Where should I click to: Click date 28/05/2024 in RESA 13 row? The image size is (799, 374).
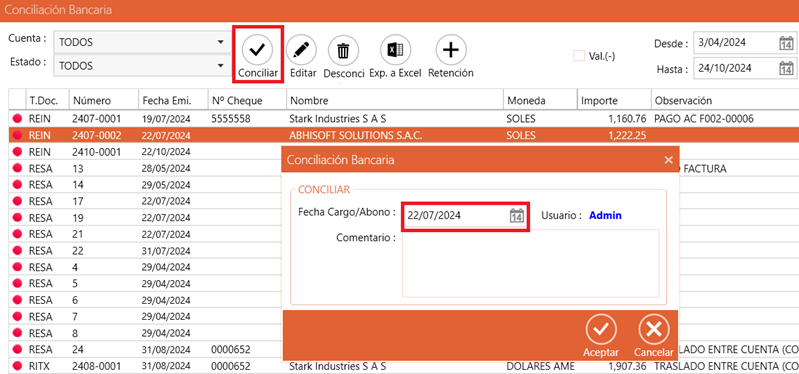[x=167, y=168]
